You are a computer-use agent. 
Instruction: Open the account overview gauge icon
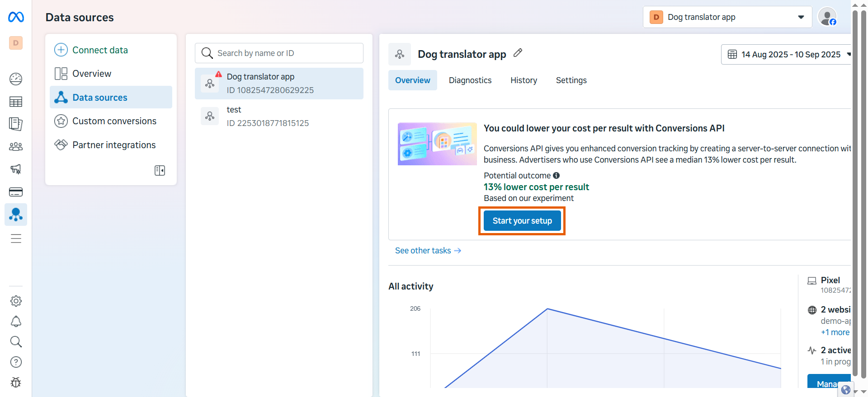tap(16, 79)
